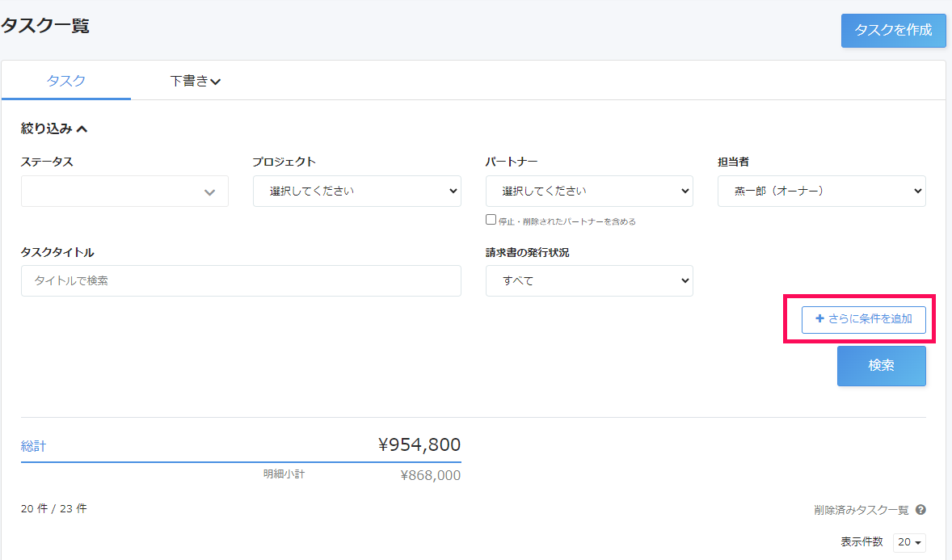Click the タスクを作成 button
Image resolution: width=952 pixels, height=560 pixels.
point(893,31)
